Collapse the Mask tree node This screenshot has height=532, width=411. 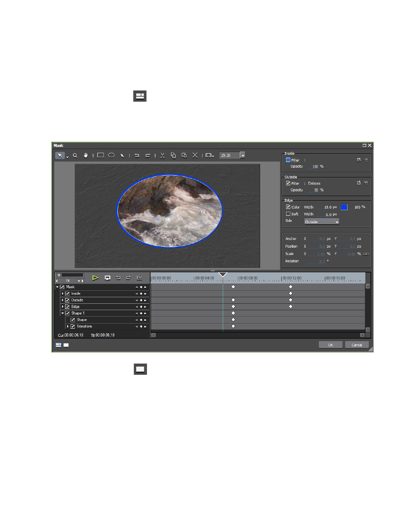(57, 287)
